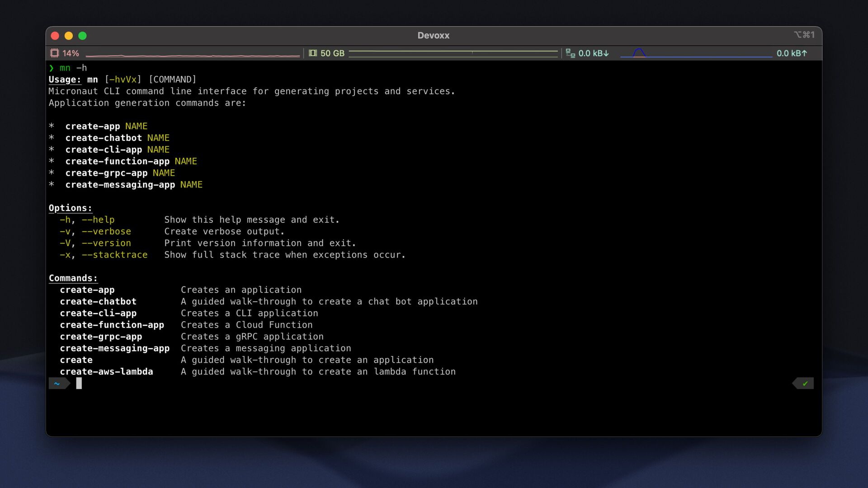Click the CPU chip icon in status bar

[x=55, y=53]
